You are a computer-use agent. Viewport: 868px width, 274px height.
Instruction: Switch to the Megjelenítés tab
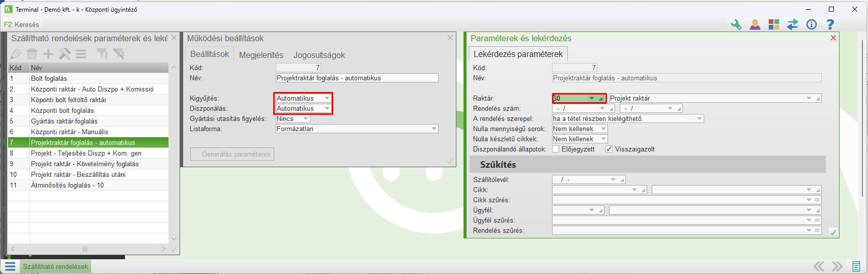click(x=261, y=55)
